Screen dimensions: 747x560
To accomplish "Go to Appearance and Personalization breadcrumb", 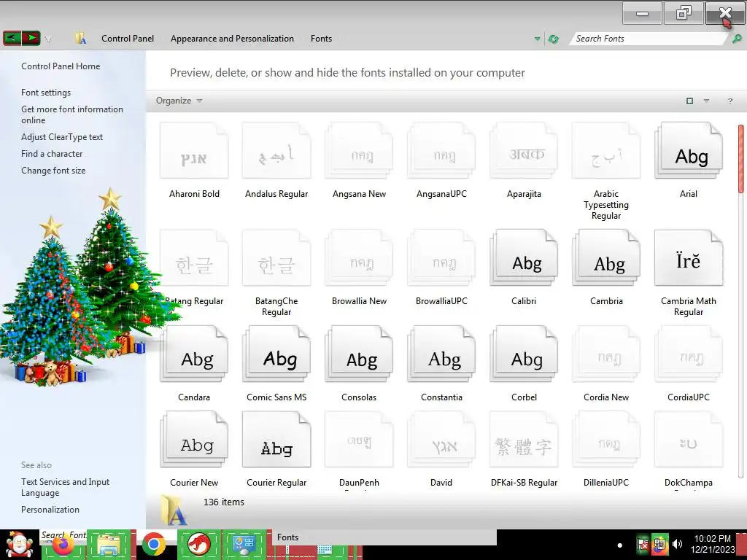I will pyautogui.click(x=232, y=39).
